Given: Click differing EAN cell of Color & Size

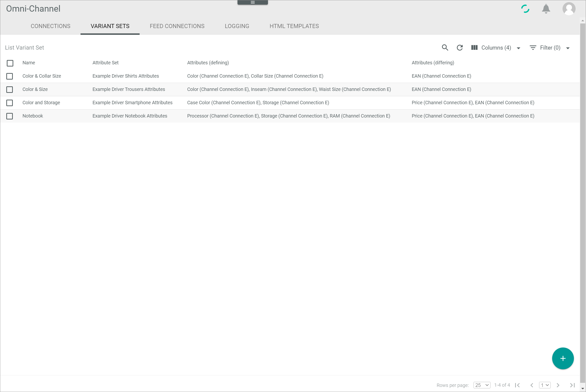Looking at the screenshot, I should coord(441,89).
